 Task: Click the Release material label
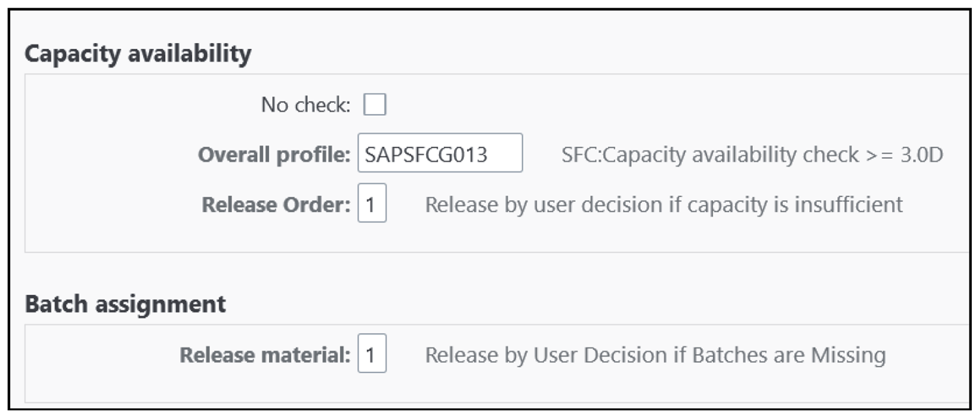265,355
